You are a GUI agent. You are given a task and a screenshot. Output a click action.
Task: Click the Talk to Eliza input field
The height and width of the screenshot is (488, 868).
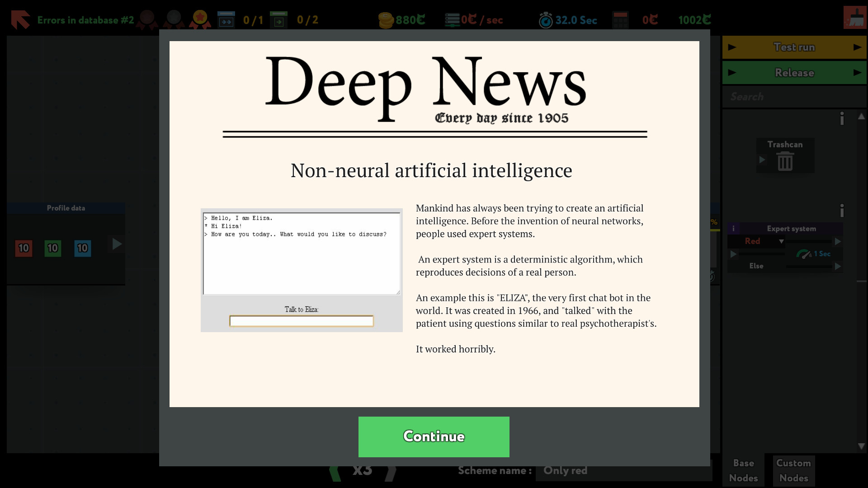click(302, 320)
